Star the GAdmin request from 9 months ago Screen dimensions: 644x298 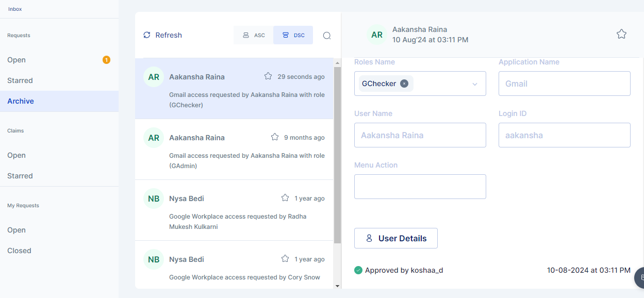coord(275,137)
